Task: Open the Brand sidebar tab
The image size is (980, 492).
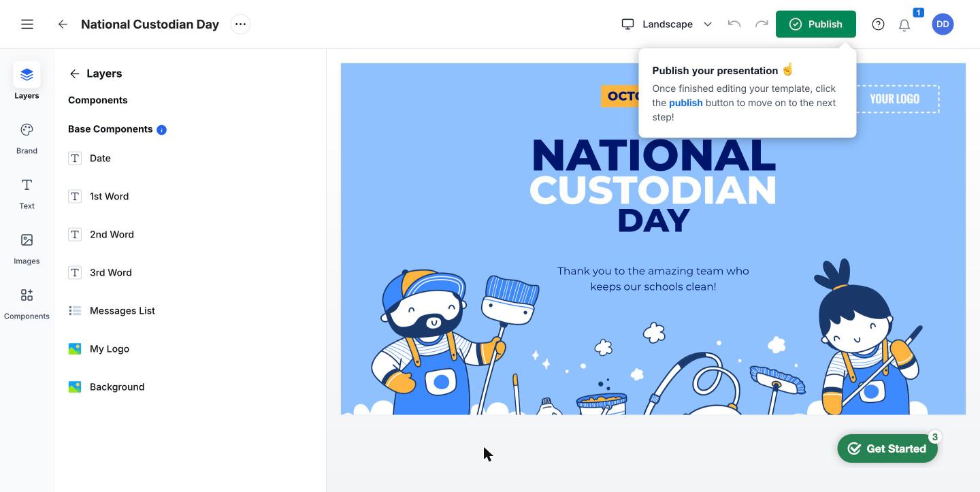Action: tap(27, 137)
